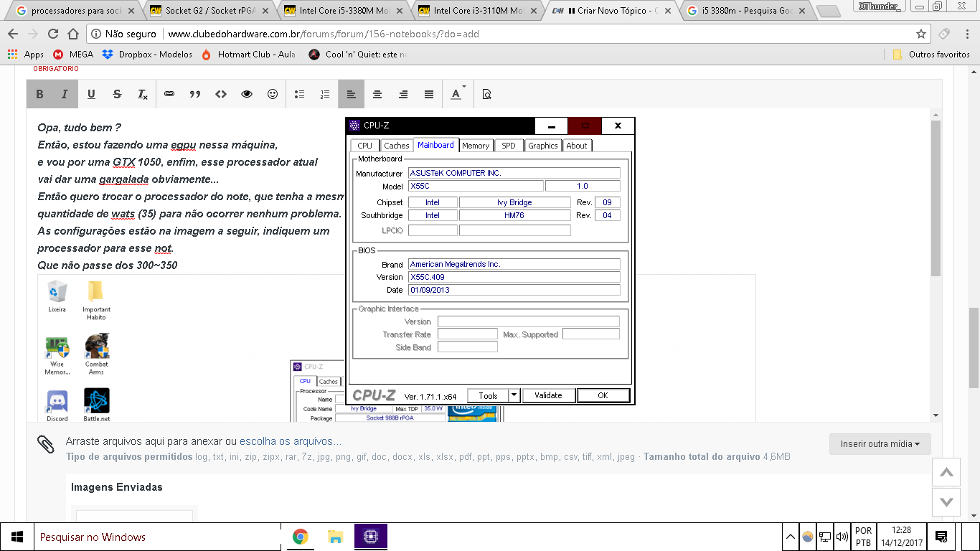Image resolution: width=980 pixels, height=551 pixels.
Task: Open the Caches tab in CPU-Z
Action: pyautogui.click(x=396, y=146)
